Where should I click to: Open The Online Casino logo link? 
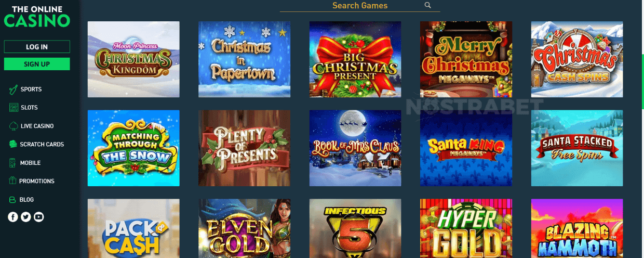[x=37, y=17]
